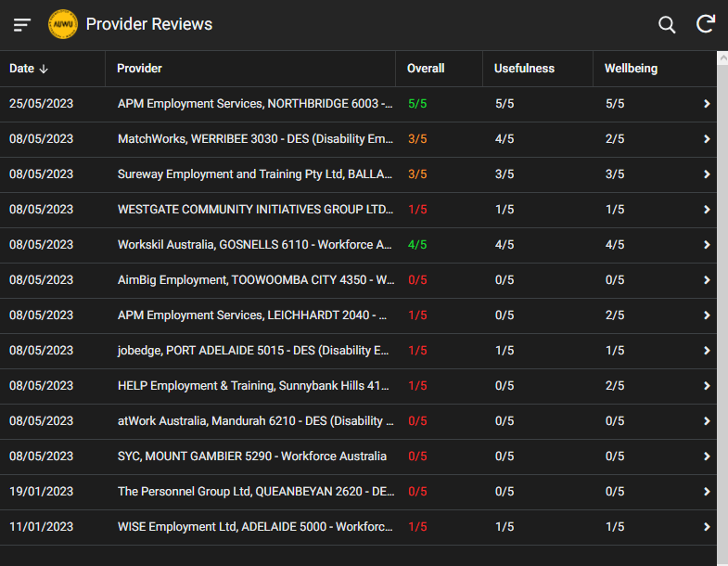Viewport: 728px width, 566px height.
Task: Open the WISE Employment row chevron
Action: coord(707,527)
